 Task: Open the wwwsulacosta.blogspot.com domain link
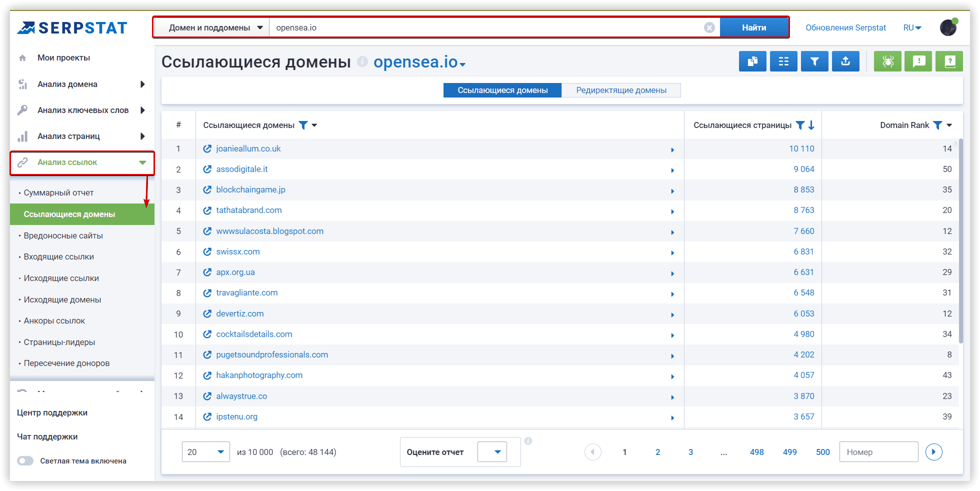[269, 231]
